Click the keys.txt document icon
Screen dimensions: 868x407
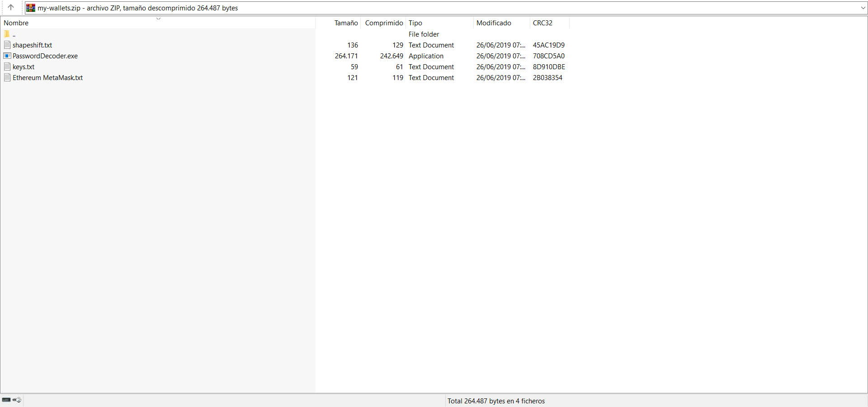7,67
